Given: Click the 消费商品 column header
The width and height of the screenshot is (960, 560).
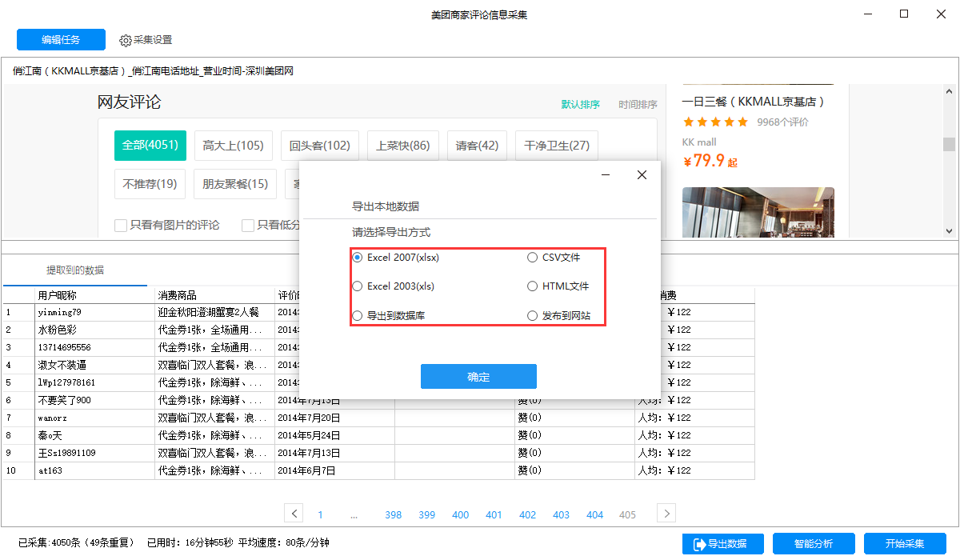Looking at the screenshot, I should click(x=215, y=295).
